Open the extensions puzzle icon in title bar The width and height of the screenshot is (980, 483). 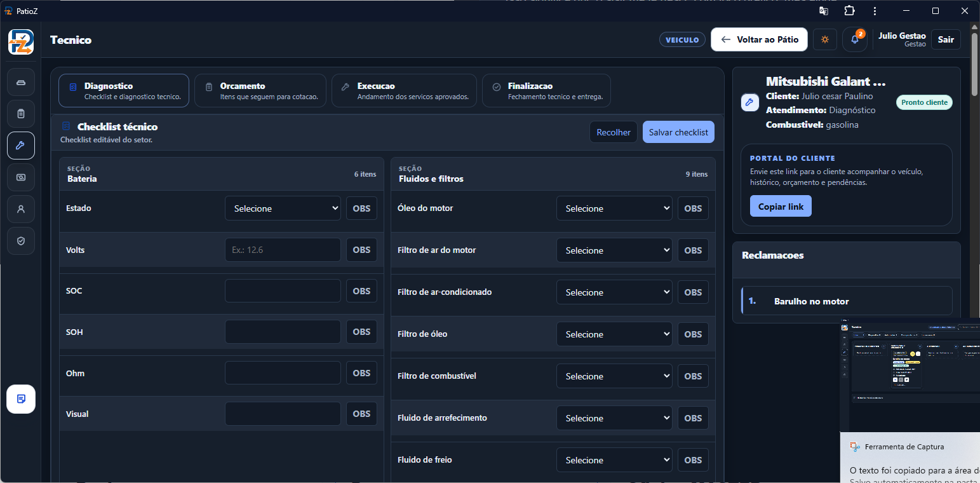849,11
